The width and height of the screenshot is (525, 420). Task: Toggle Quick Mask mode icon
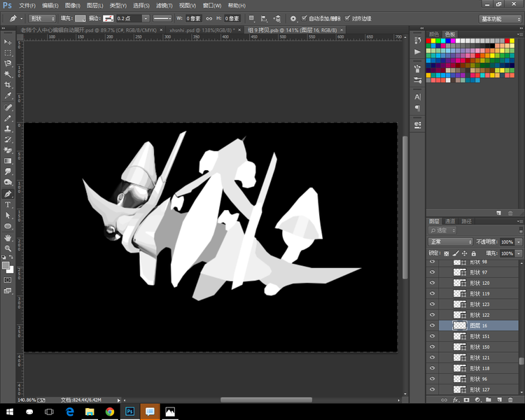[8, 280]
